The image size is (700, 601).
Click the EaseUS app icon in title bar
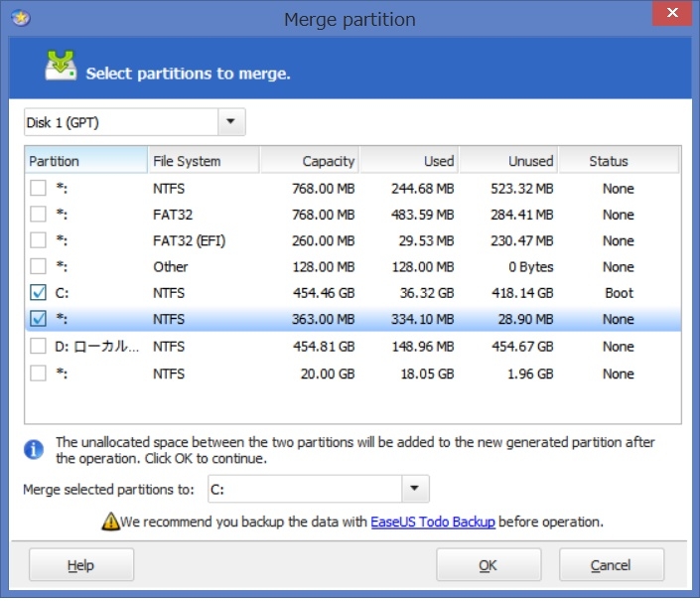[x=21, y=18]
